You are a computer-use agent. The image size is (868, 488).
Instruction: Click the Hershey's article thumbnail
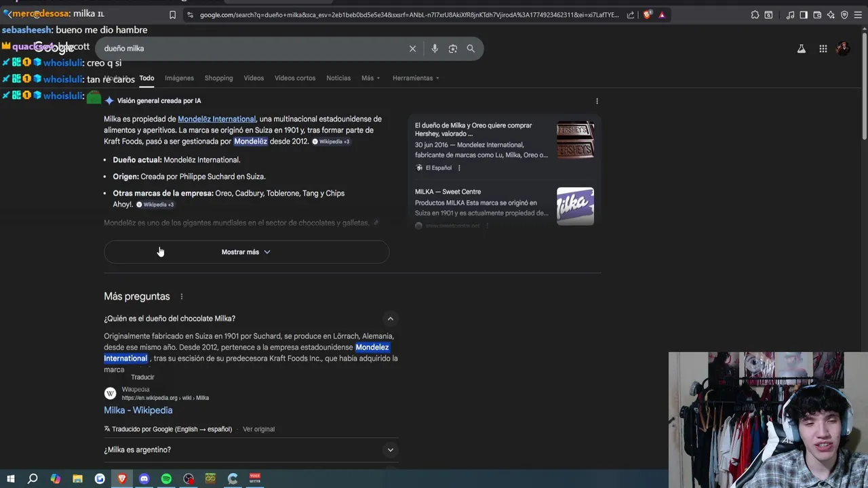click(575, 140)
